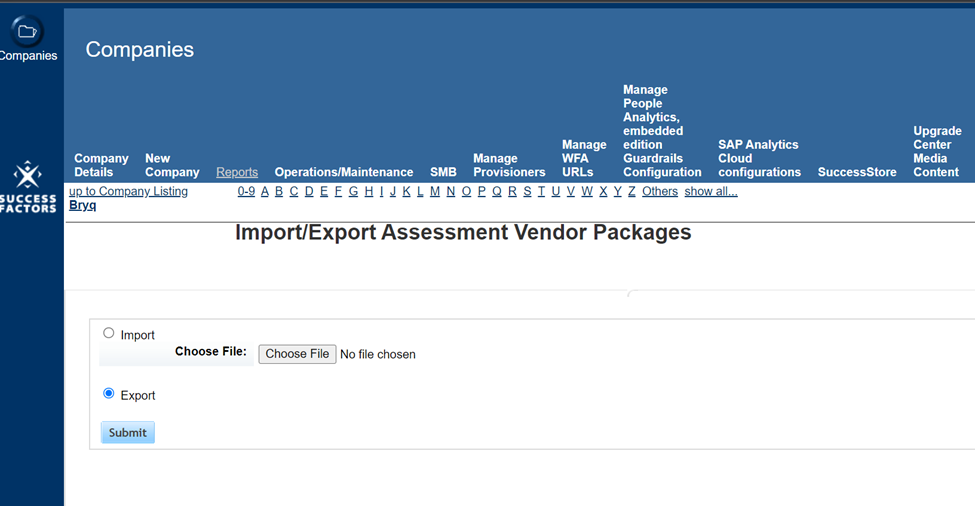Open the Company Details menu

(101, 165)
